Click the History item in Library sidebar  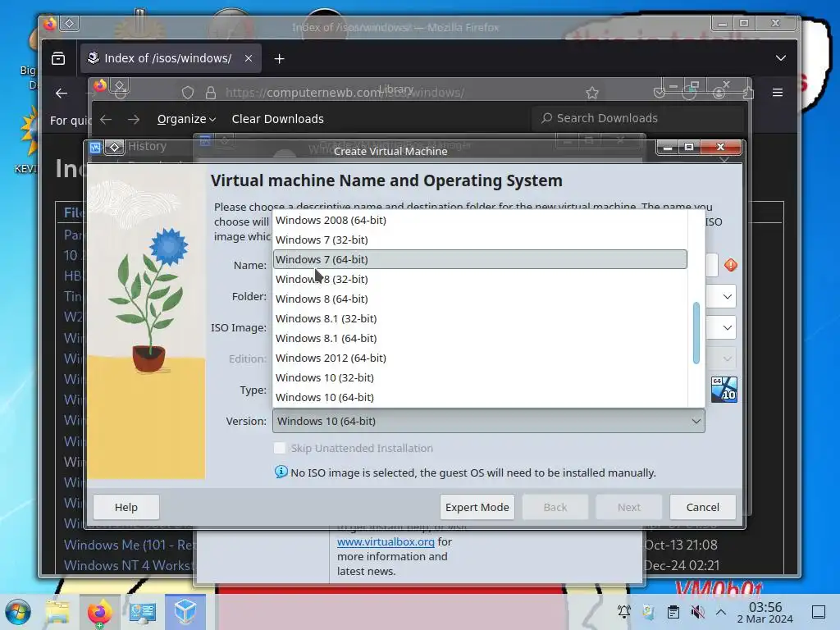pos(147,146)
